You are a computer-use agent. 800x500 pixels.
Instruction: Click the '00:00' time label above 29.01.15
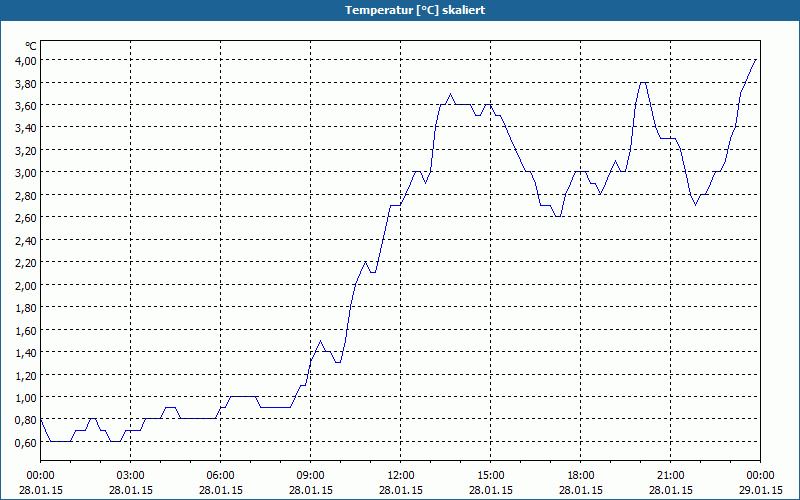[761, 476]
